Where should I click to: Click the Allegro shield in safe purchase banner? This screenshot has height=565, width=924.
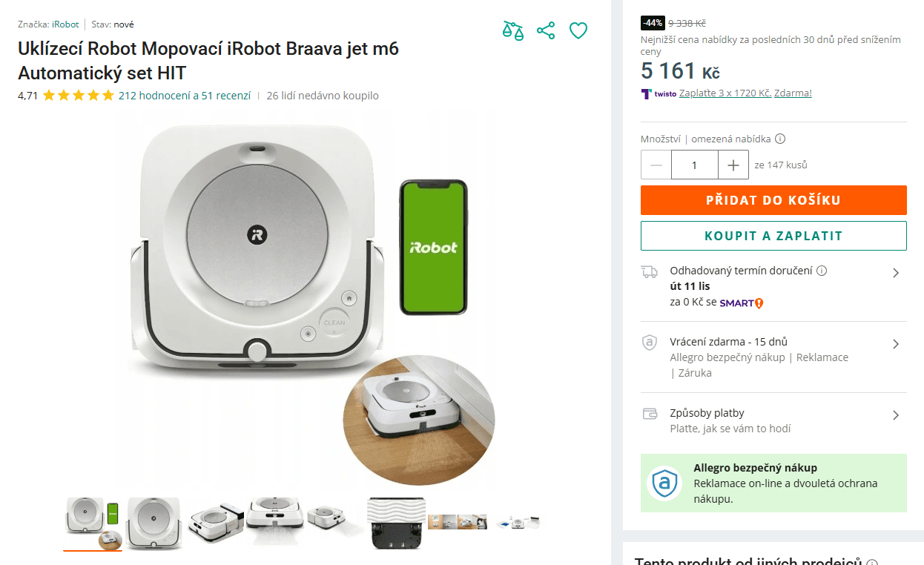(665, 483)
